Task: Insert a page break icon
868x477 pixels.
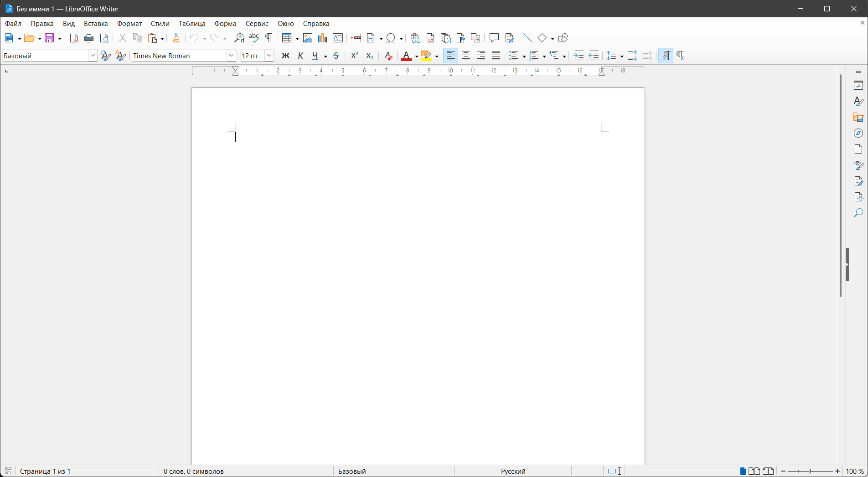Action: (356, 38)
